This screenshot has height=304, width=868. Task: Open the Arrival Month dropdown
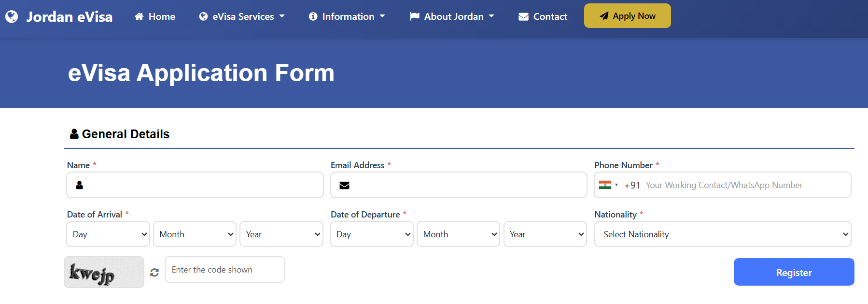tap(195, 234)
